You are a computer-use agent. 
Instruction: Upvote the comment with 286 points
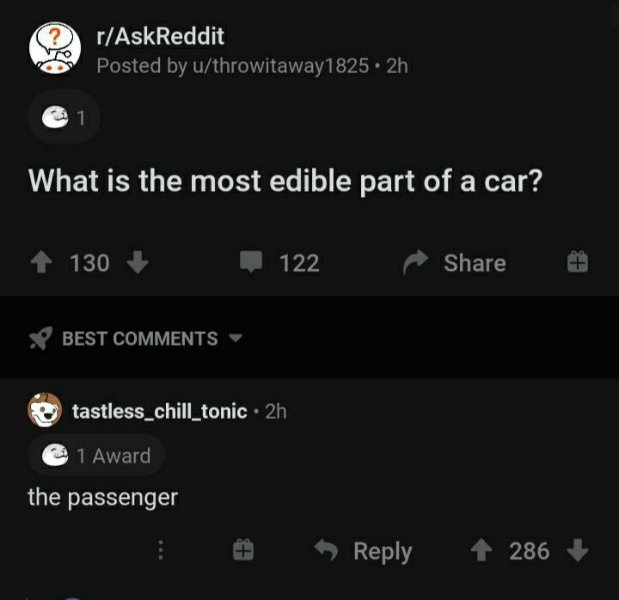(481, 550)
